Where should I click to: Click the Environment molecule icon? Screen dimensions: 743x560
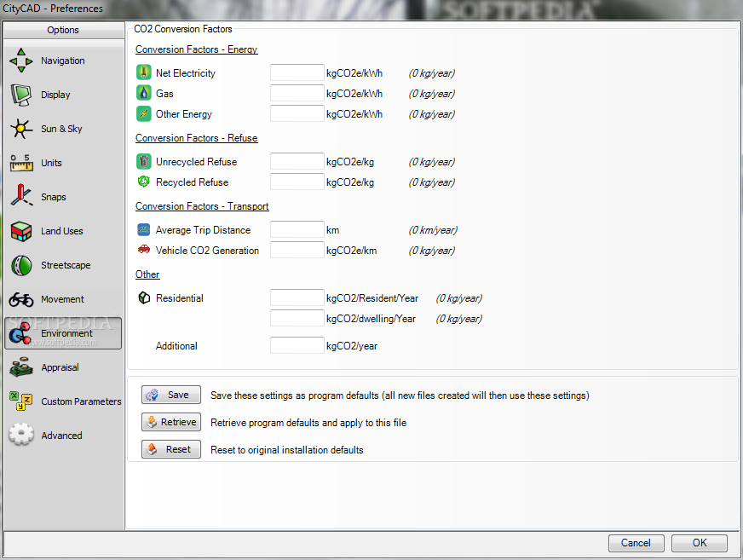point(20,333)
